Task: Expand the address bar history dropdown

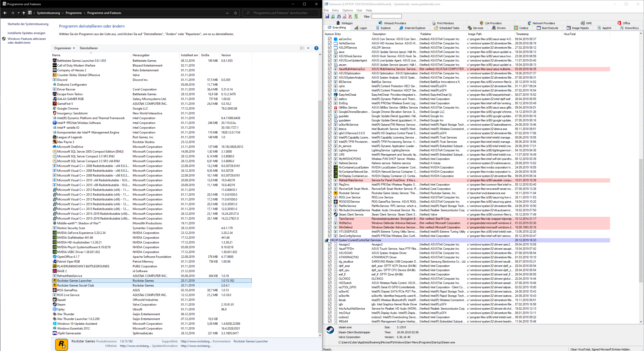Action: click(227, 13)
